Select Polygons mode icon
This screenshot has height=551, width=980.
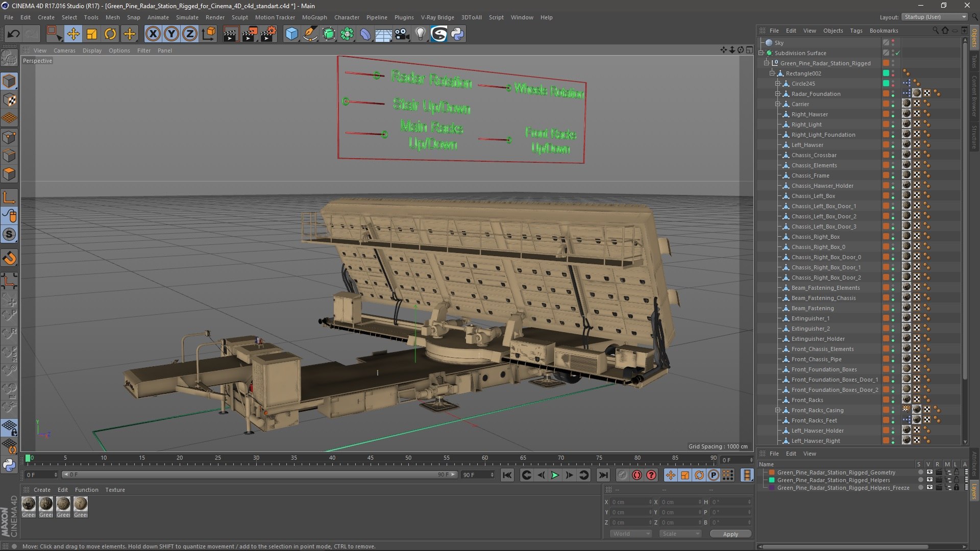coord(9,174)
